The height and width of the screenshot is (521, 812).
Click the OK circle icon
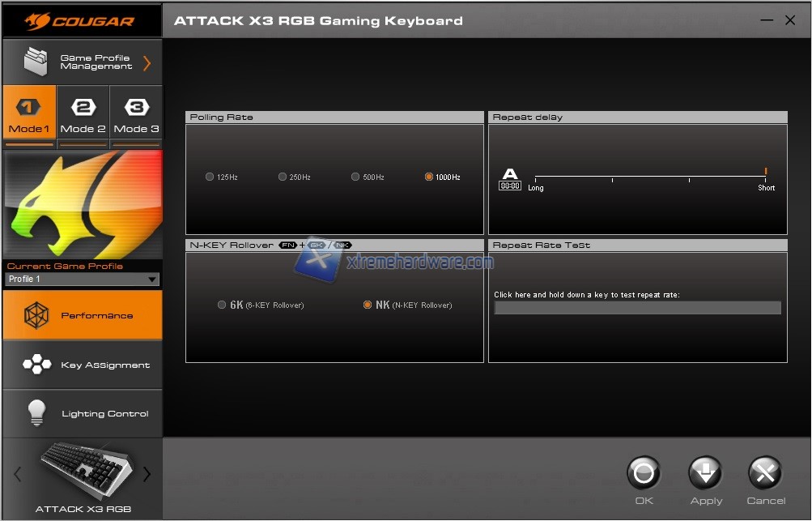click(x=644, y=473)
